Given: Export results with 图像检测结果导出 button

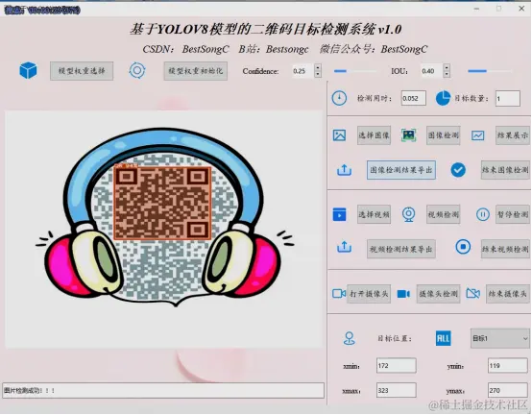Looking at the screenshot, I should tap(401, 170).
